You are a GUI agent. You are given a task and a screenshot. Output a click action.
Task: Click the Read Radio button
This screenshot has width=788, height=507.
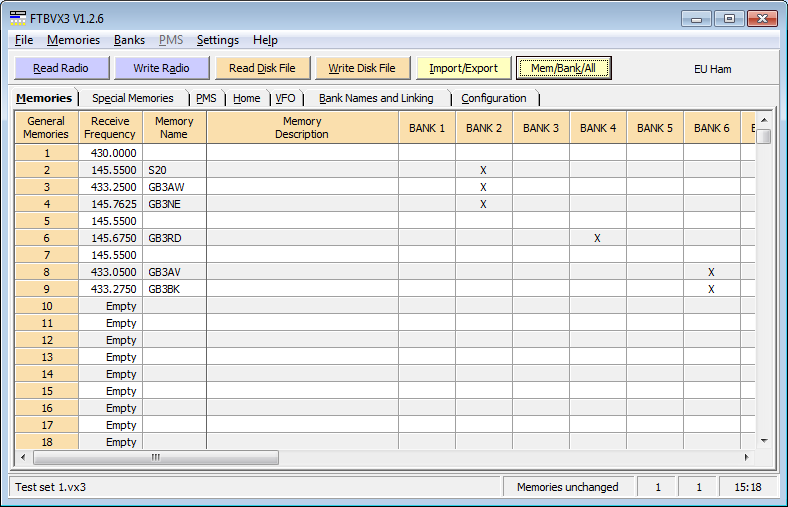pos(60,68)
